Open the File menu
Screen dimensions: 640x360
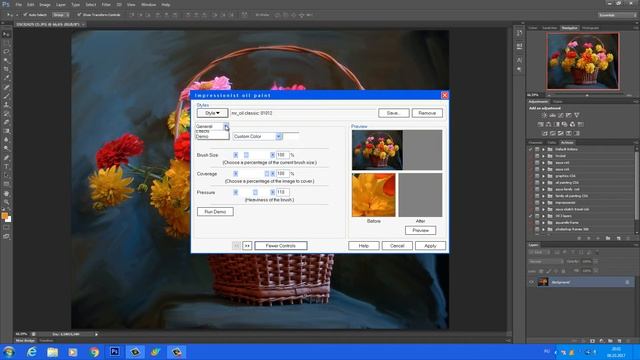[x=18, y=4]
